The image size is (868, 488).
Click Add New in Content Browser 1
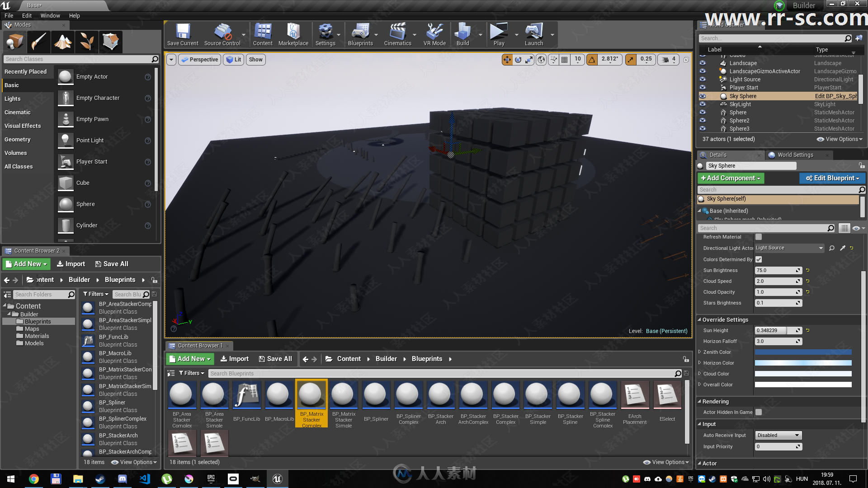click(190, 359)
